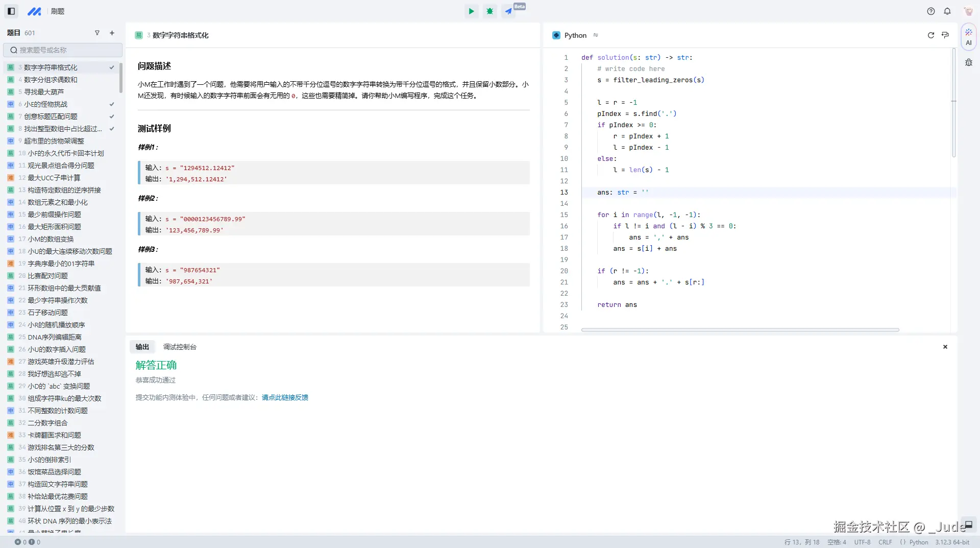Select problem 28 我好想逃却逃不掉
The width and height of the screenshot is (980, 548).
click(x=61, y=374)
